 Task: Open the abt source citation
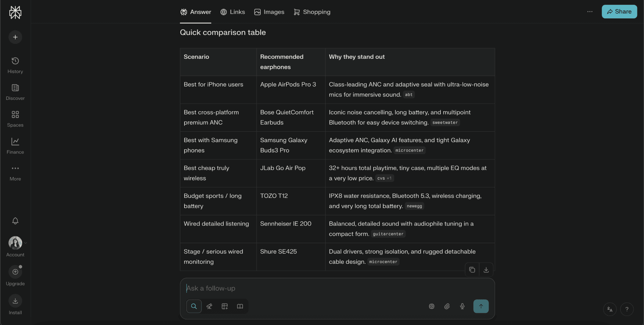[409, 95]
